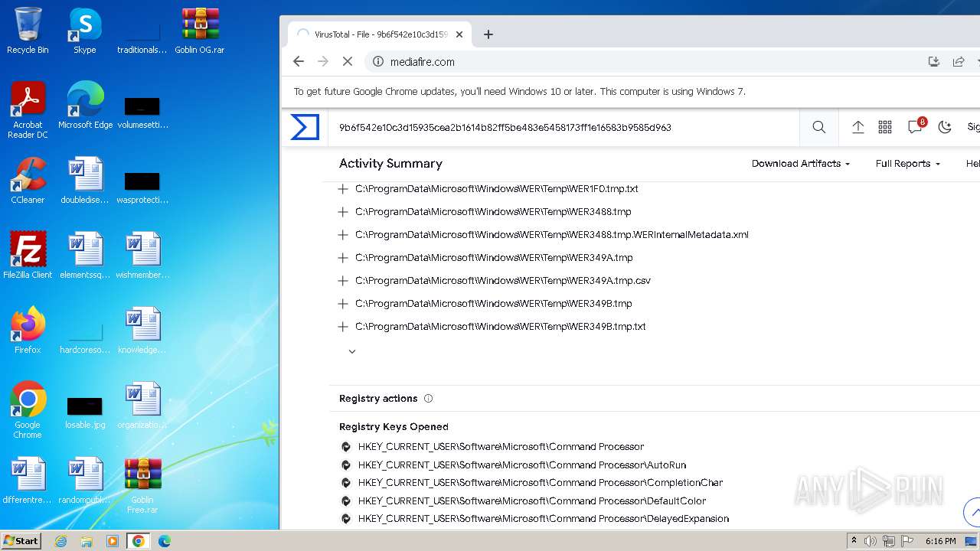Expand WER1F0.tmp.txt file entry

(x=343, y=189)
